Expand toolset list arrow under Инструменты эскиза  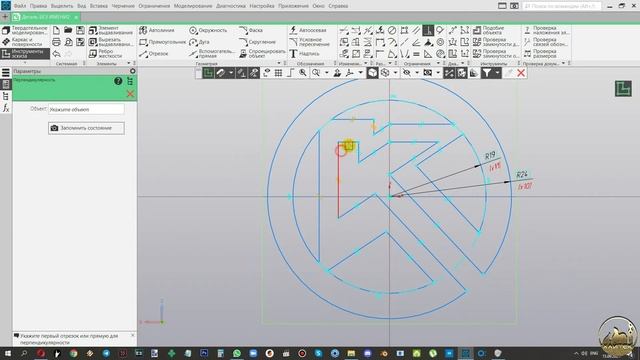click(x=25, y=62)
